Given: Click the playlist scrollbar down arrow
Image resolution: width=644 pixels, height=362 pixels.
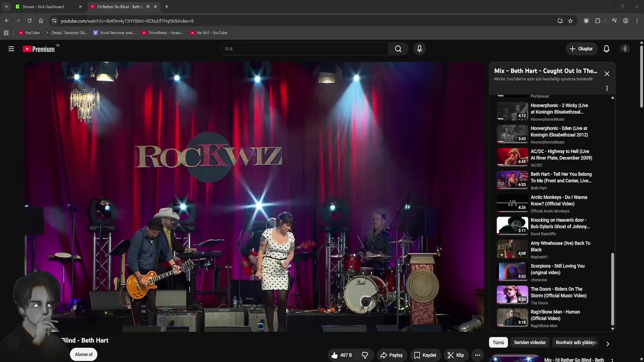Looking at the screenshot, I should (x=612, y=329).
